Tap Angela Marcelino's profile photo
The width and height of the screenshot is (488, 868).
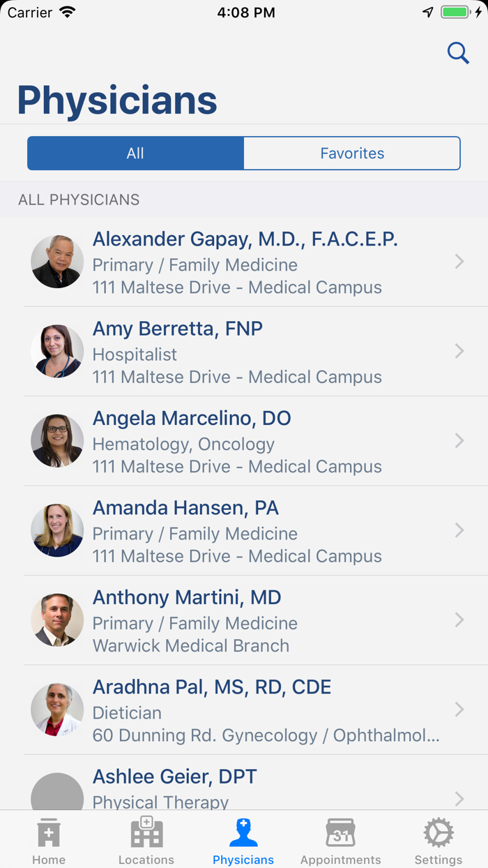click(x=57, y=441)
